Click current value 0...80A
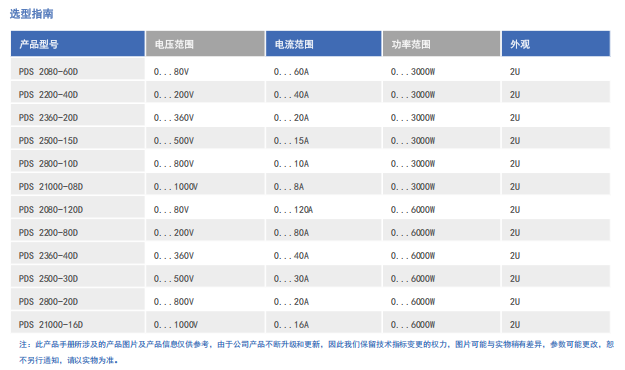This screenshot has height=370, width=625. tap(291, 233)
